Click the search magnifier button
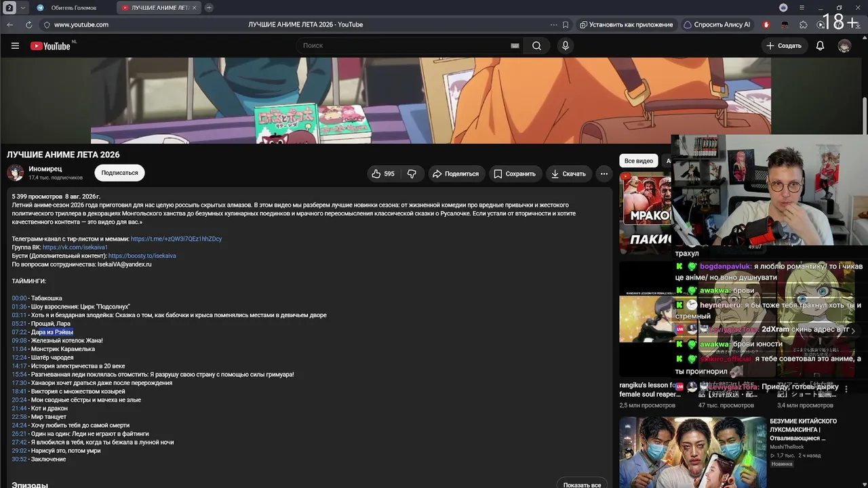 (536, 46)
